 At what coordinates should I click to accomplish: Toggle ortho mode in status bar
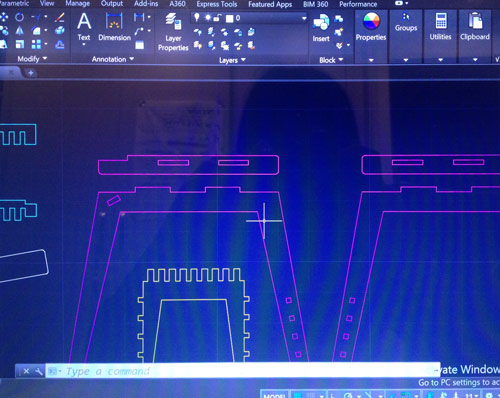pos(334,395)
